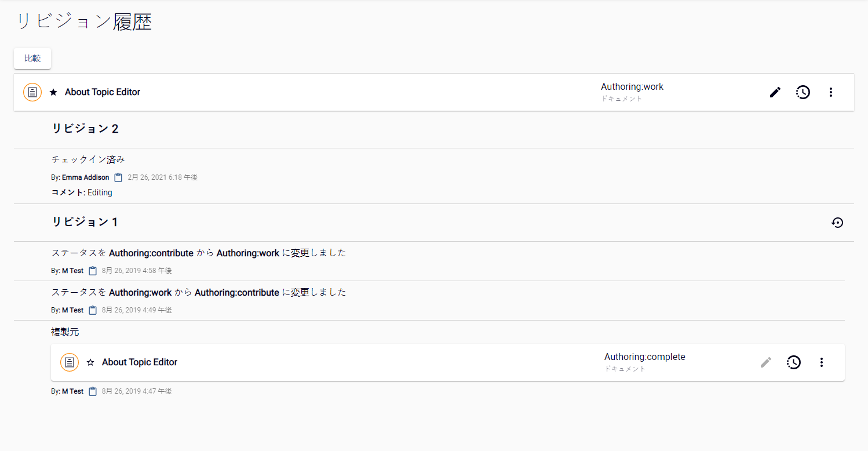Click document icon of Authoring:work About Topic Editor
Image resolution: width=868 pixels, height=451 pixels.
(x=32, y=92)
